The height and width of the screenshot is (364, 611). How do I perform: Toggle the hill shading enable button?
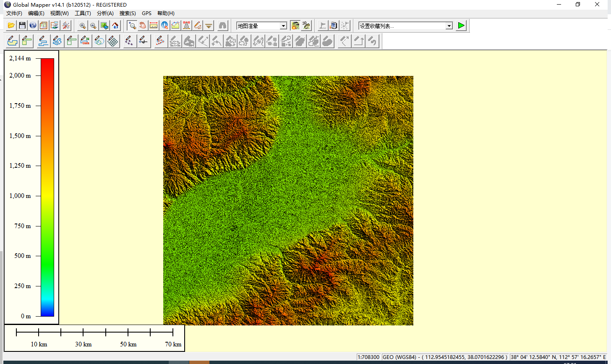295,26
